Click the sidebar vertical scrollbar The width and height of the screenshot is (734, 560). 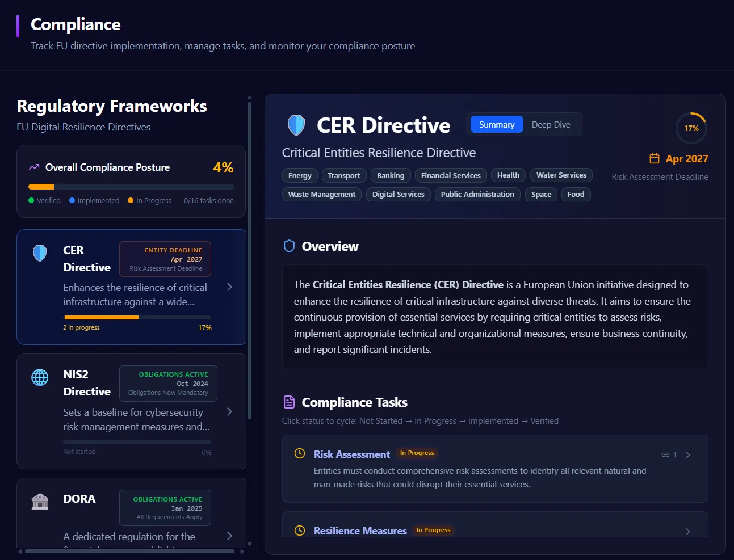click(x=249, y=261)
